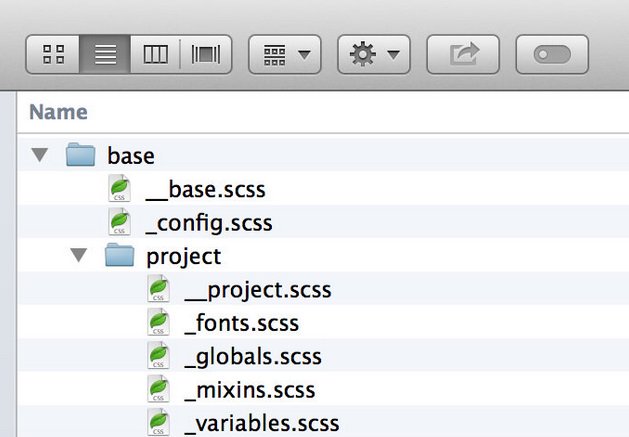Select the __base.scss file name
This screenshot has width=629, height=437.
[205, 189]
